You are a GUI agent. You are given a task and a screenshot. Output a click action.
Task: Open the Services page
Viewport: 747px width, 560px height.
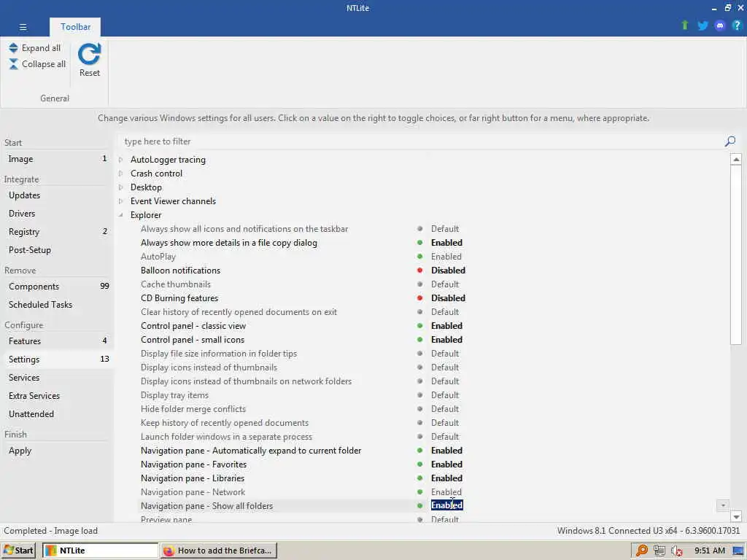pos(57,378)
